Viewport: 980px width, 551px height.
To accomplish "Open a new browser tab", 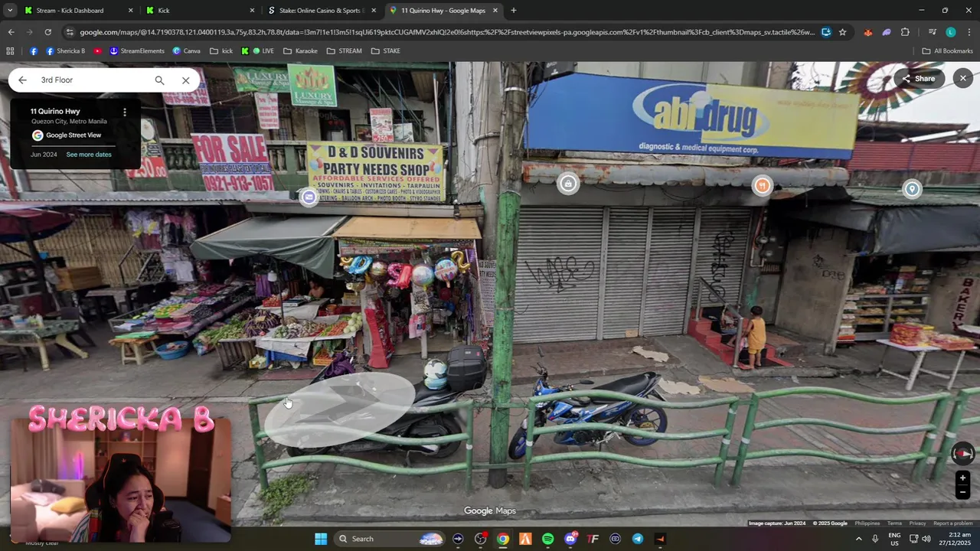I will click(x=514, y=11).
